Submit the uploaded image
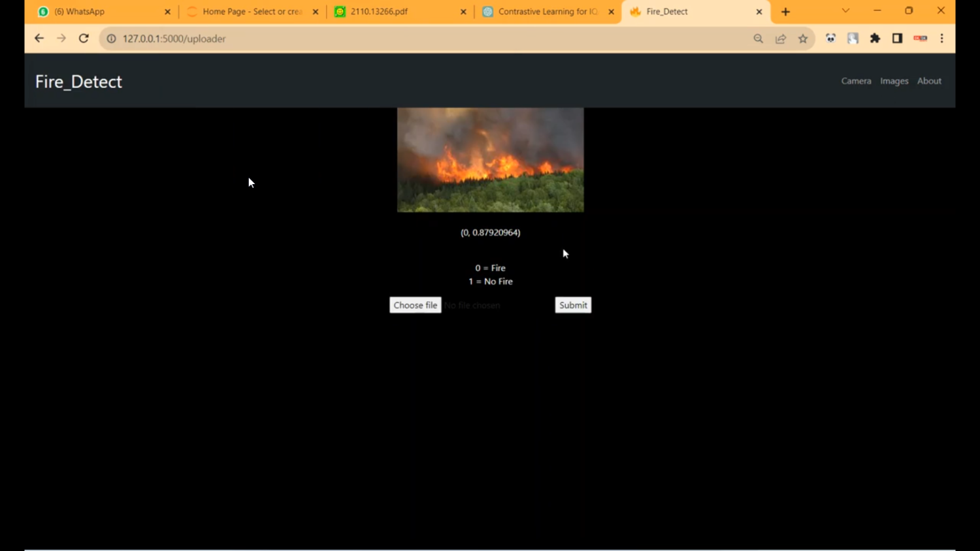 573,305
